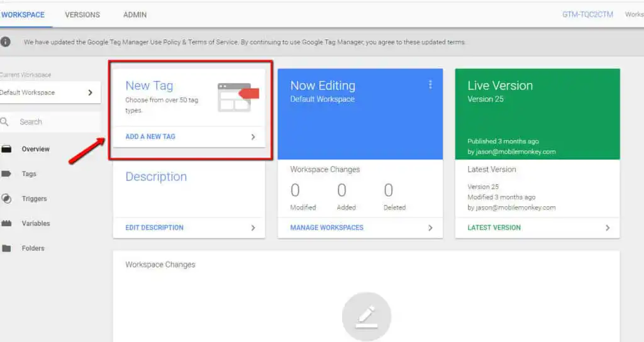Select Overview in the sidebar

(x=36, y=149)
